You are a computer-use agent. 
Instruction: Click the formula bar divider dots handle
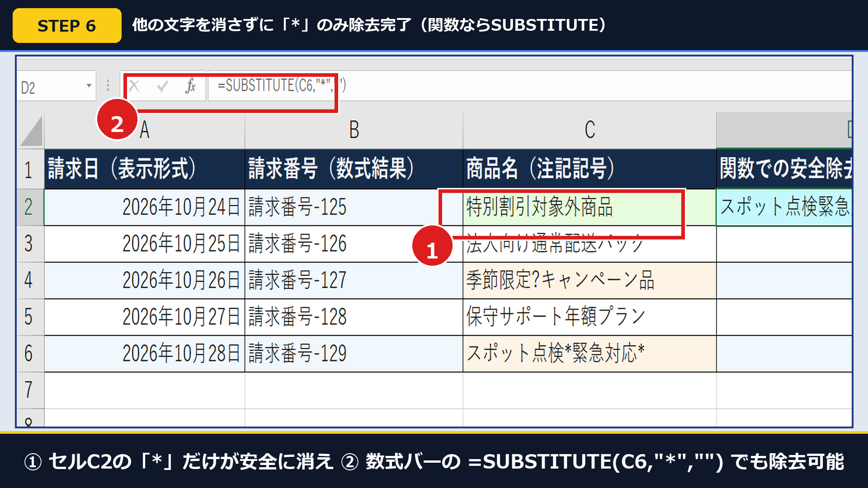[x=108, y=85]
